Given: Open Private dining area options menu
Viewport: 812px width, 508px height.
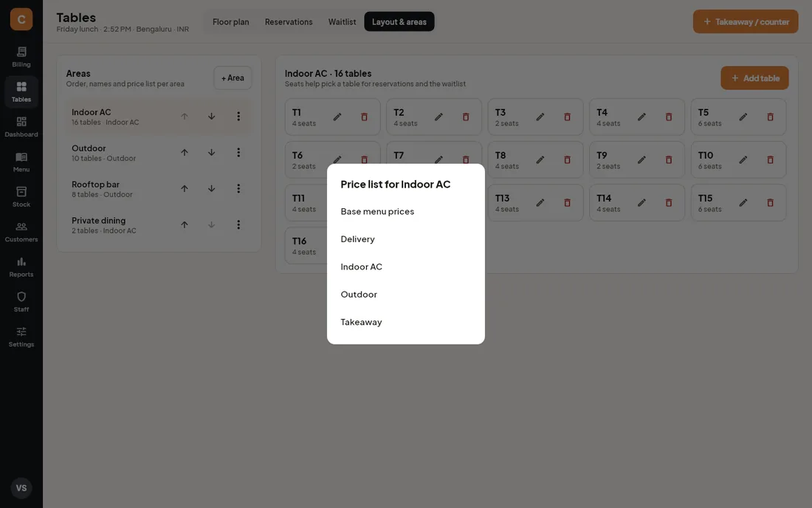Looking at the screenshot, I should 238,224.
